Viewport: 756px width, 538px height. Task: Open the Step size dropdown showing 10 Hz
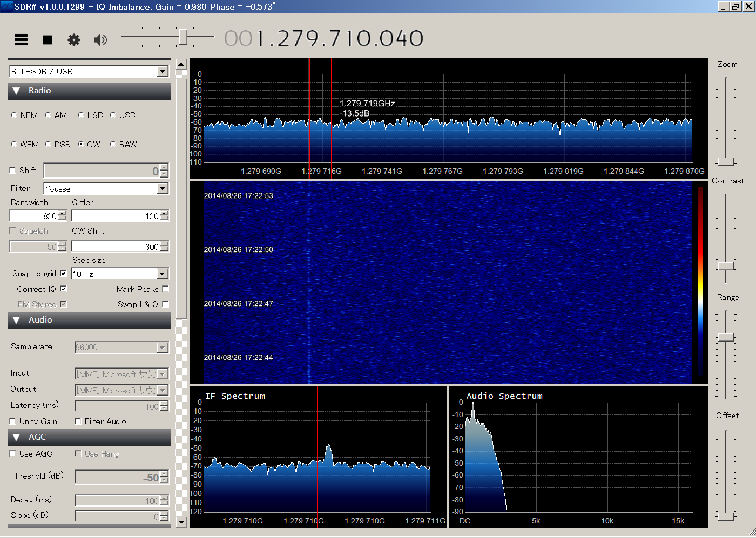point(163,274)
